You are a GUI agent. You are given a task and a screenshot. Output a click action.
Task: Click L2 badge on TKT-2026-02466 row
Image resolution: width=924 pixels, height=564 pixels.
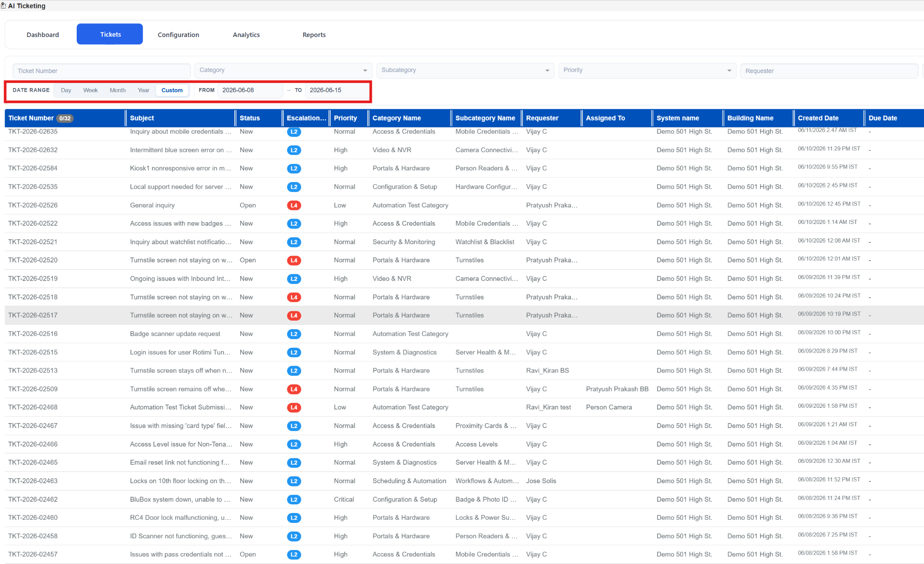[294, 444]
